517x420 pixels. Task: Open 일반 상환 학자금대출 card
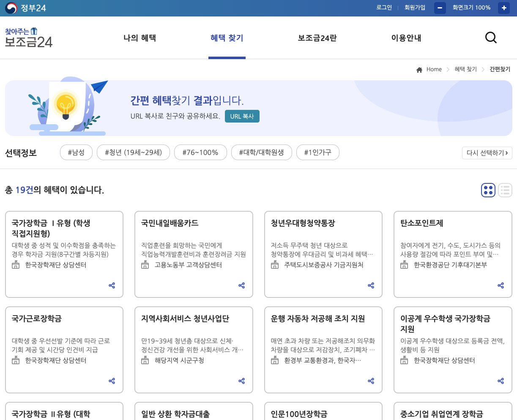pos(175,414)
